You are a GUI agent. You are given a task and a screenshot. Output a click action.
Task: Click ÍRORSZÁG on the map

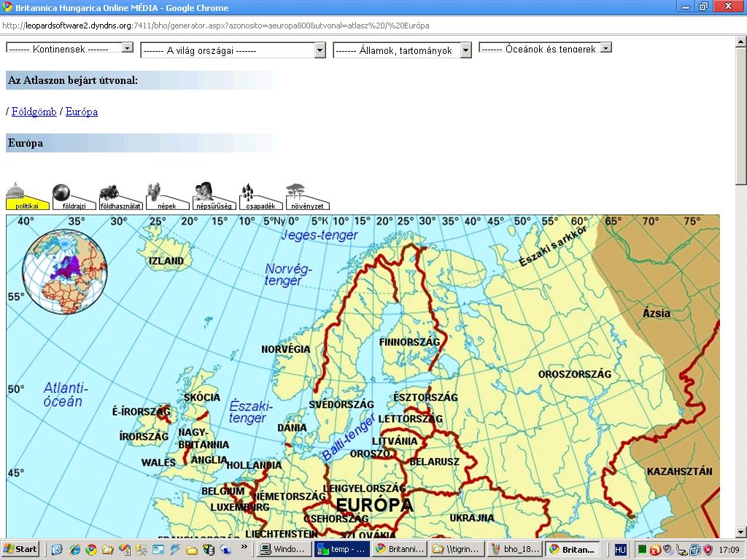coord(144,436)
